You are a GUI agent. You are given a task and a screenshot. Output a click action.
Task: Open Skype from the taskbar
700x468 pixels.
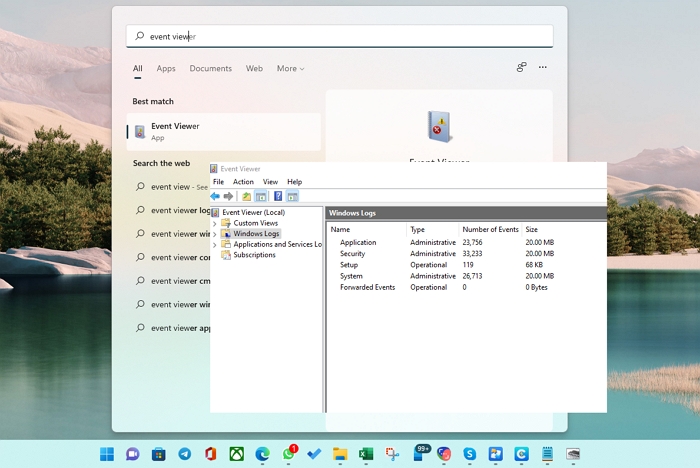point(470,454)
